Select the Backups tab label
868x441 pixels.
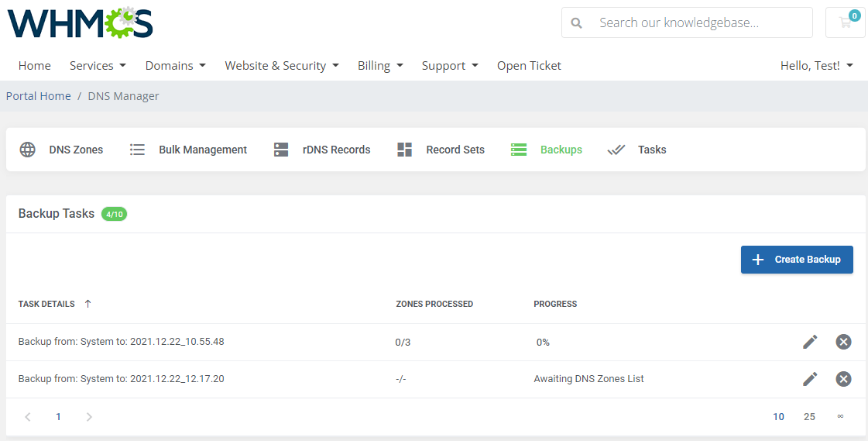561,150
